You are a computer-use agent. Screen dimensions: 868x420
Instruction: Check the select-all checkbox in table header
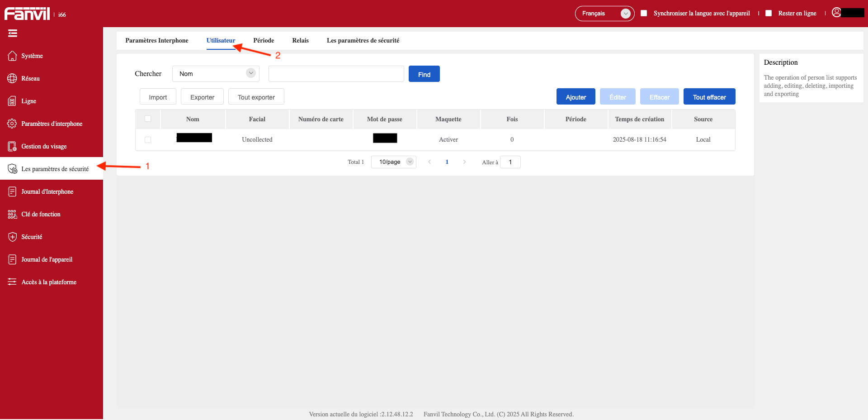148,119
